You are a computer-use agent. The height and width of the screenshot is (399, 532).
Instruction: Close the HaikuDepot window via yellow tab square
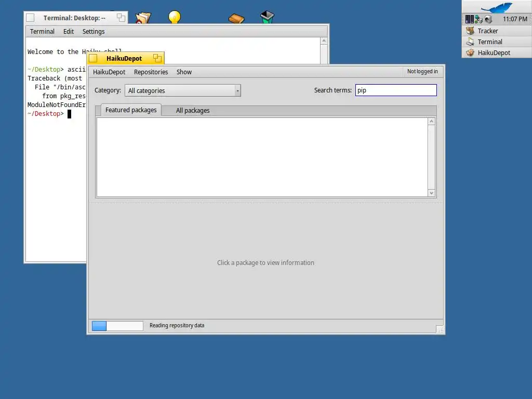(94, 58)
